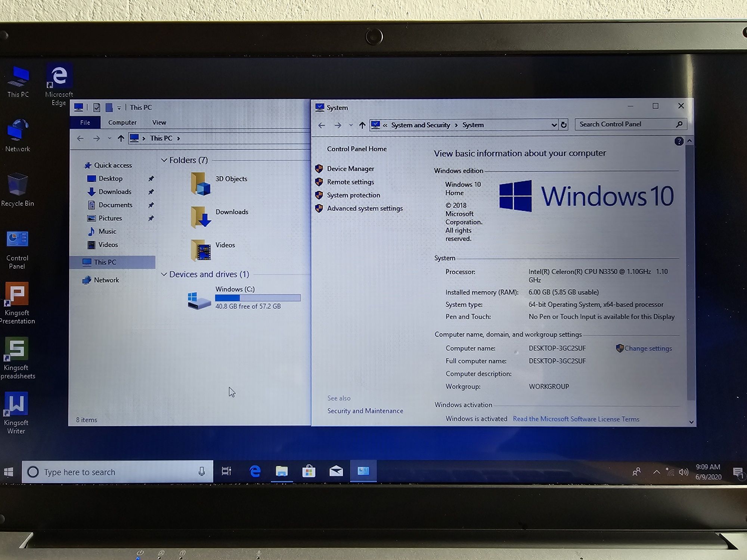
Task: Open the 3D Objects folder
Action: click(219, 183)
